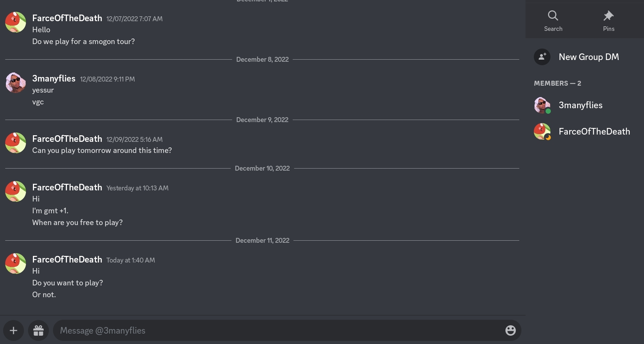Screen dimensions: 644x344
Task: Click 3manyflies avatar beside yessur message
Action: pos(16,83)
